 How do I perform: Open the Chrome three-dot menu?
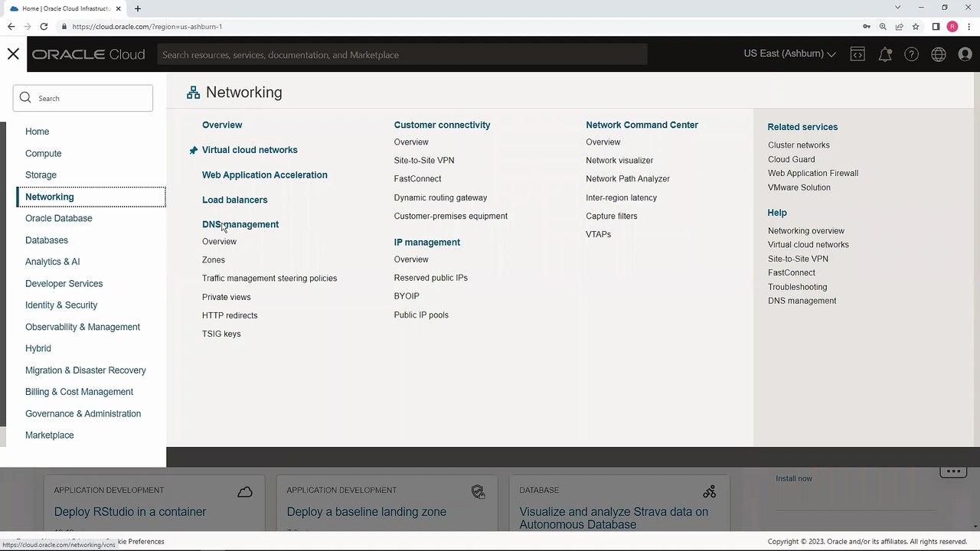pyautogui.click(x=969, y=26)
